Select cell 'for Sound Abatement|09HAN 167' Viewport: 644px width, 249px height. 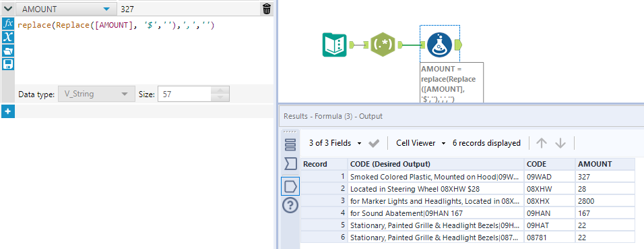436,213
